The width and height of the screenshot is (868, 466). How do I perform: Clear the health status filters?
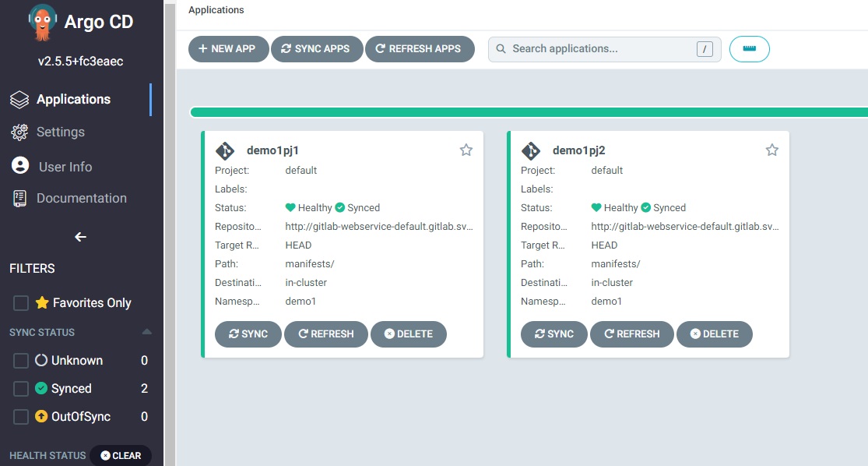(x=121, y=455)
